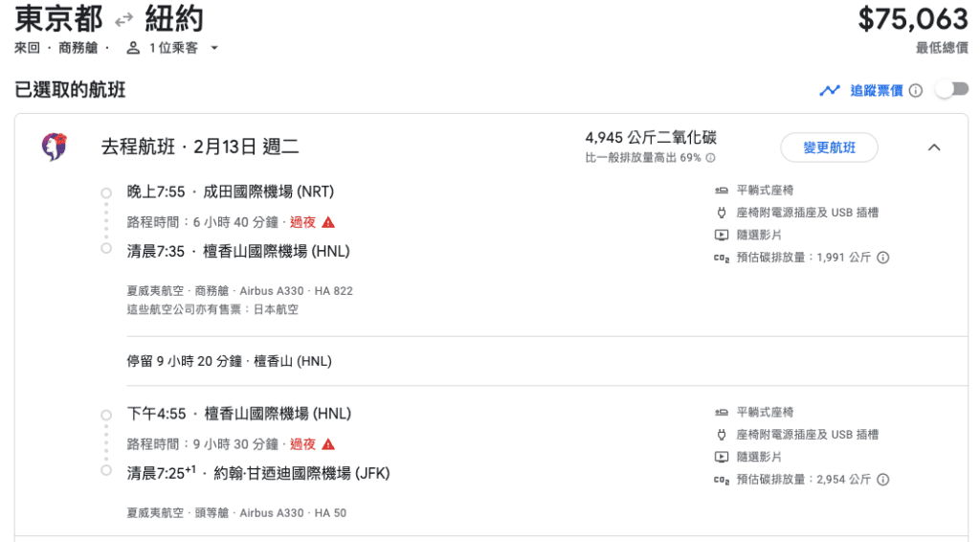Image resolution: width=980 pixels, height=542 pixels.
Task: Click red overnight warning icon for HNL–JFK flight
Action: [x=328, y=444]
